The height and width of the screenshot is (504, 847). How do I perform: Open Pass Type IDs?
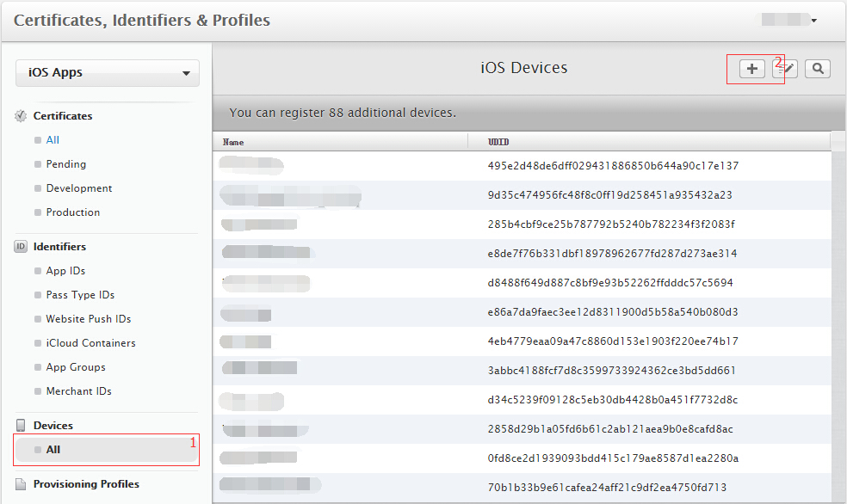coord(80,295)
